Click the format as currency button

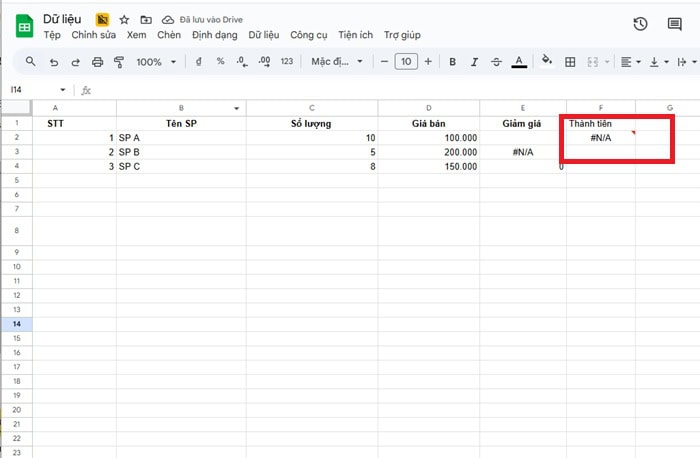pos(200,62)
